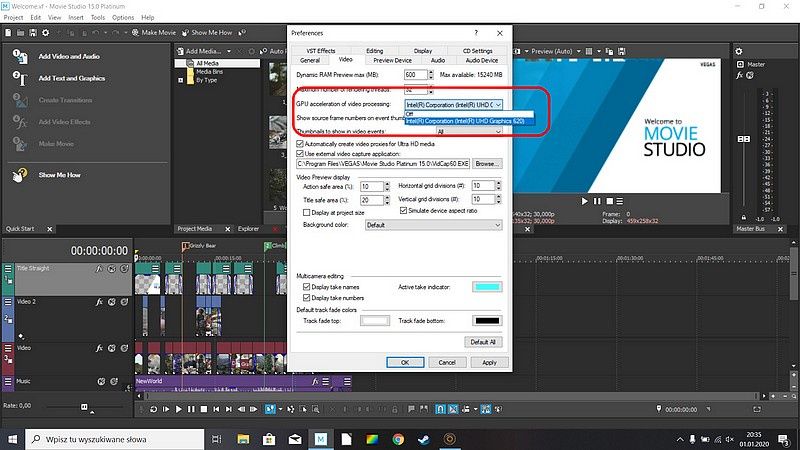Open the Music track menu icon
Viewport: 800px width, 450px height.
coord(8,381)
